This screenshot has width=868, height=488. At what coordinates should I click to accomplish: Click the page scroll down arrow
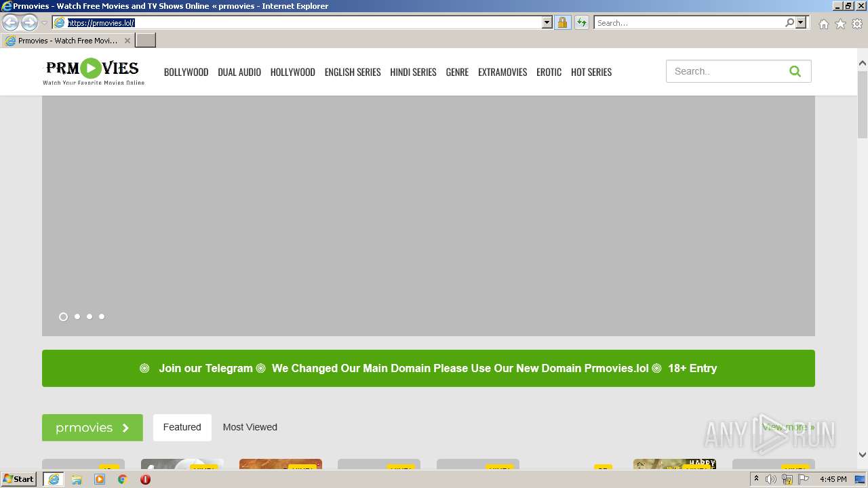pyautogui.click(x=862, y=455)
